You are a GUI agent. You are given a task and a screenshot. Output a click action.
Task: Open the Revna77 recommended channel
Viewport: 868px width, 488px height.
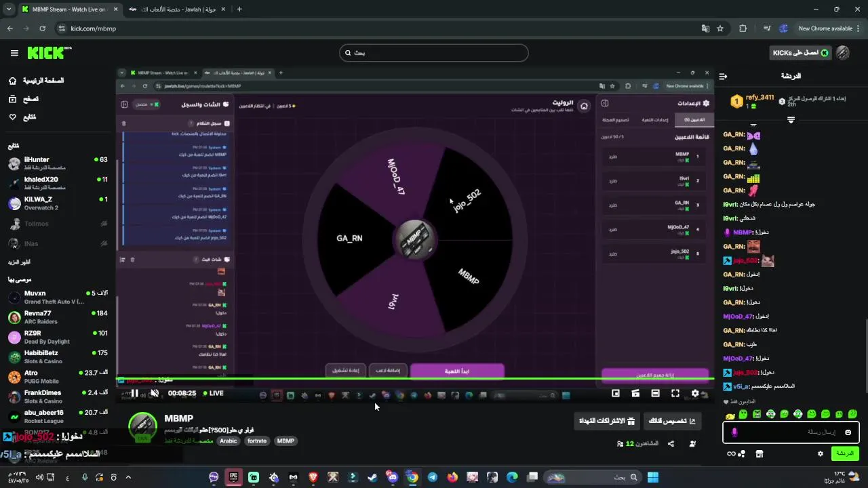57,317
